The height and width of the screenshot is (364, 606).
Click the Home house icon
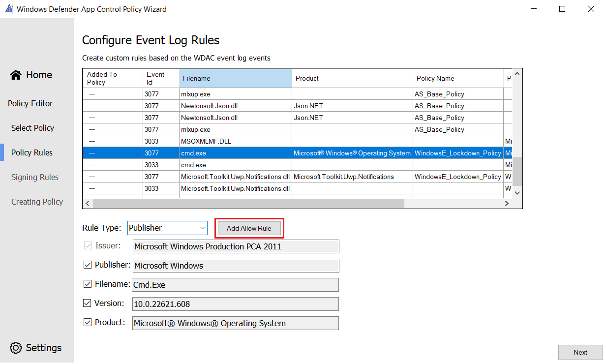click(16, 75)
